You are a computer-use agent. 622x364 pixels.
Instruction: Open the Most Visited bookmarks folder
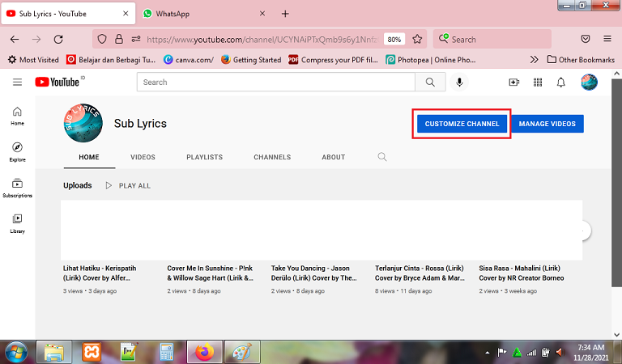tap(33, 59)
